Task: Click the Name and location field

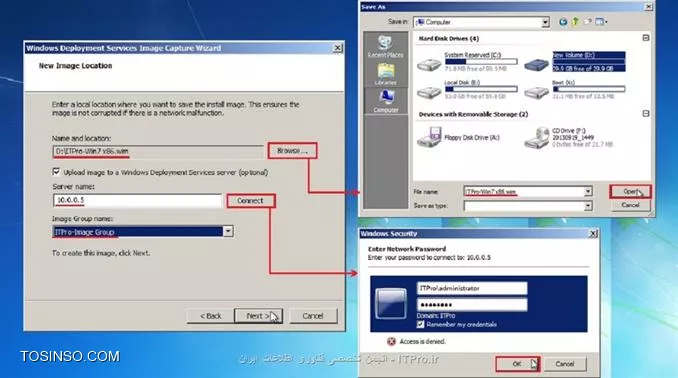Action: [158, 151]
